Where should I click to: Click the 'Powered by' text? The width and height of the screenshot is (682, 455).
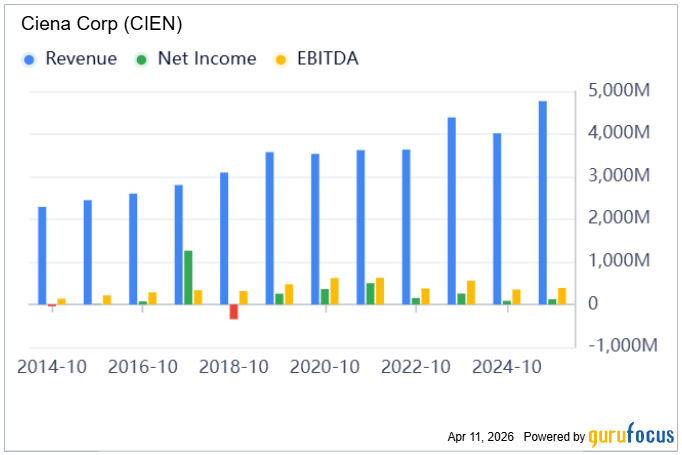coord(554,437)
